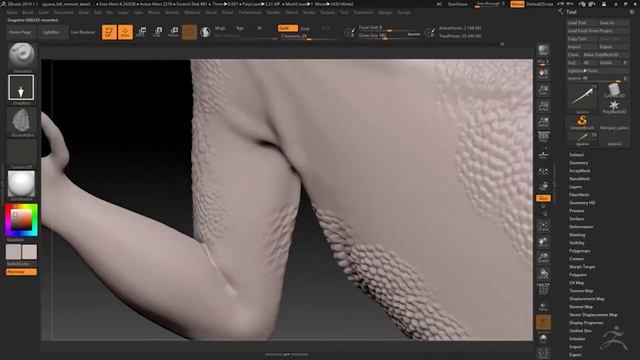Screen dimensions: 640x360
Task: Open the Alpha menu
Action: 12,13
